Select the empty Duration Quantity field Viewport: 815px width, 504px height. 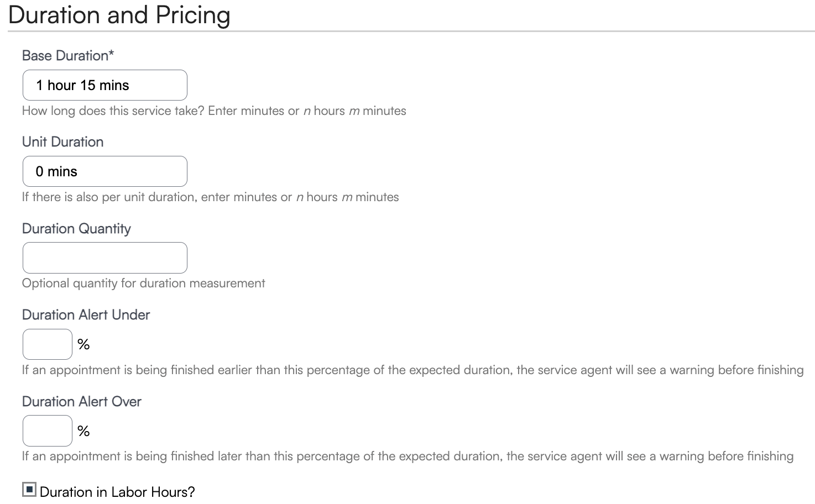105,258
